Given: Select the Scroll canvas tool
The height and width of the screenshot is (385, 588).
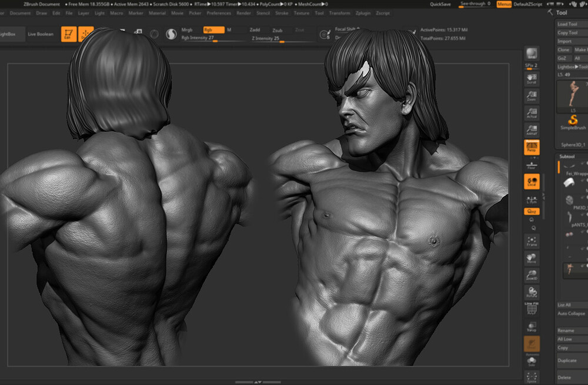Looking at the screenshot, I should (532, 78).
